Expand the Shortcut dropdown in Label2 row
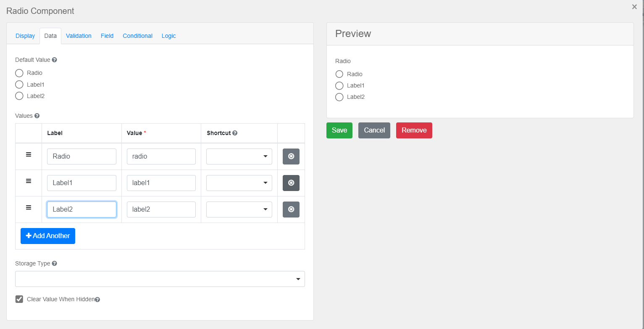Image resolution: width=644 pixels, height=329 pixels. (239, 210)
